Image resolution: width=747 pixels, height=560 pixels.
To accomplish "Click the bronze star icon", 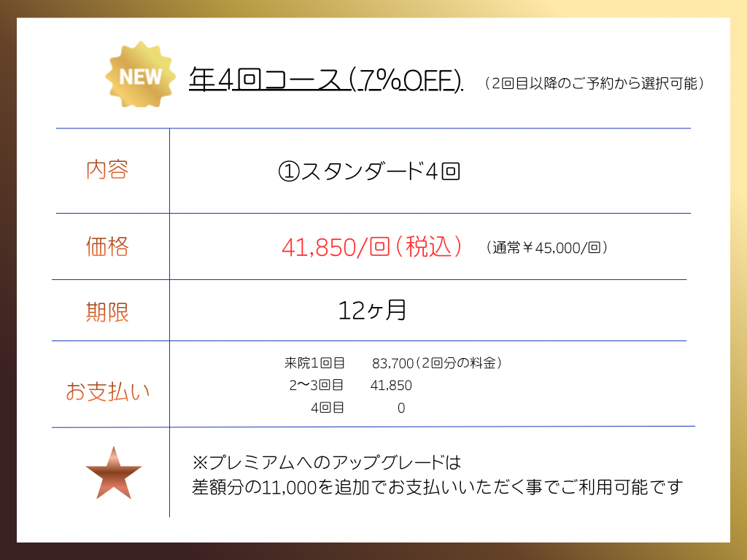I will 114,473.
